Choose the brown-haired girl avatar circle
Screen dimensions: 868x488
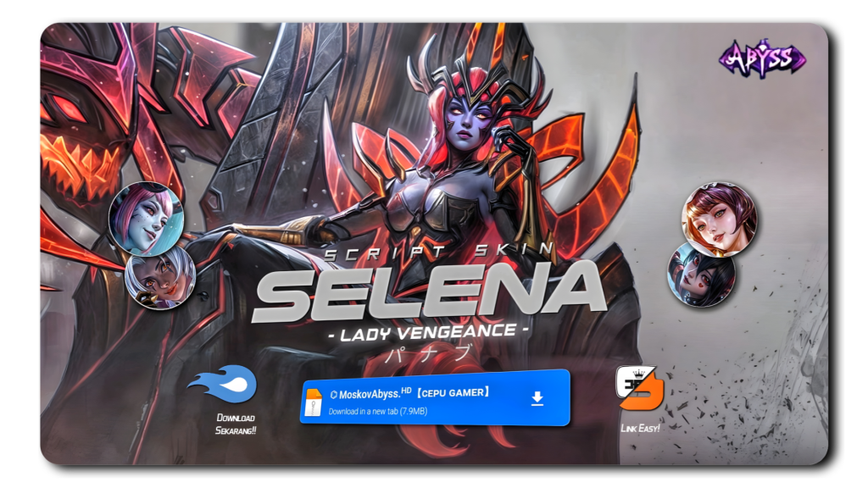pyautogui.click(x=719, y=219)
